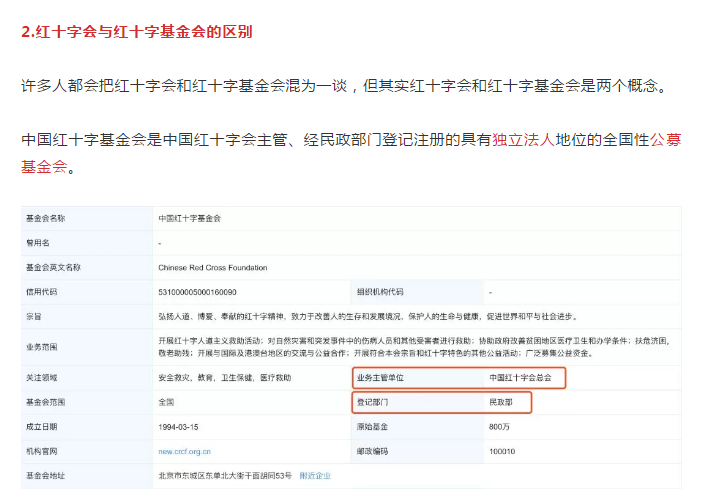Select the postal code 100010

[x=502, y=451]
